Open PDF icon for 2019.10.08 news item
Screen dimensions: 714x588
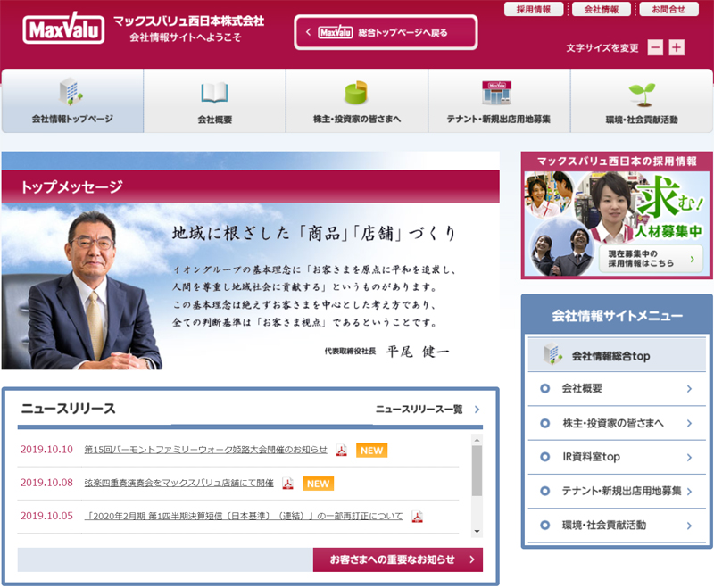287,484
